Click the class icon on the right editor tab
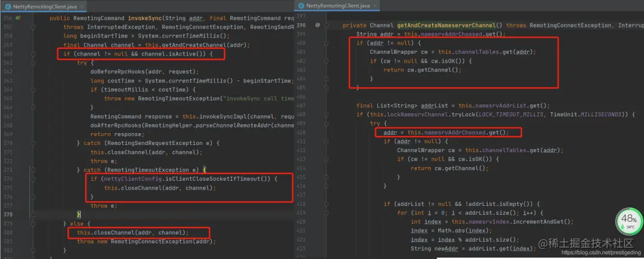Screen dimensions: 644x259 click(302, 5)
